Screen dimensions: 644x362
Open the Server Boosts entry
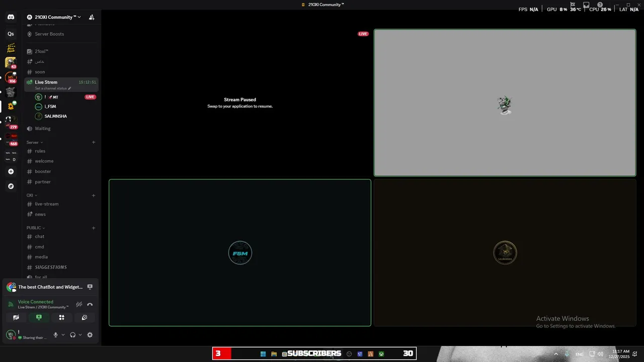(61, 34)
